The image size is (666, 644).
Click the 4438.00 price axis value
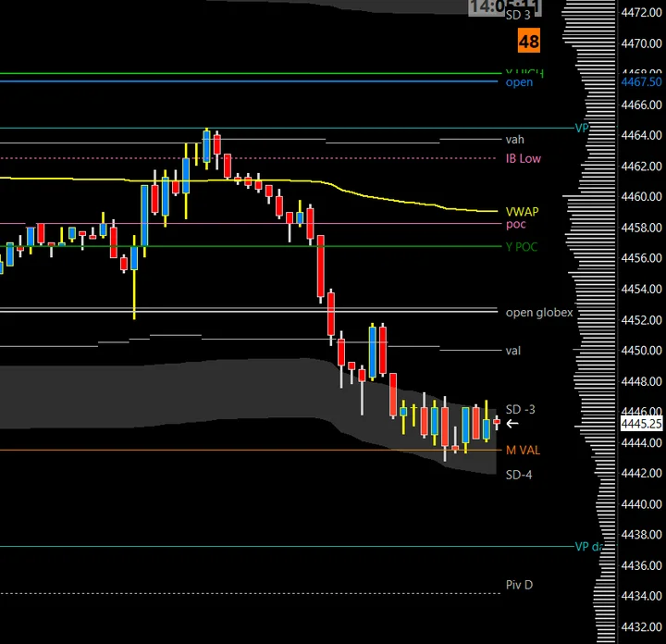click(641, 535)
